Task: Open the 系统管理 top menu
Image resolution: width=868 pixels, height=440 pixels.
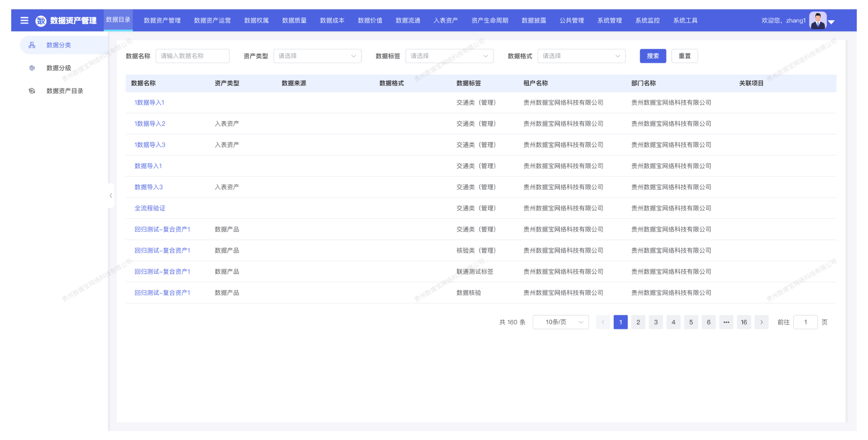Action: (x=610, y=21)
